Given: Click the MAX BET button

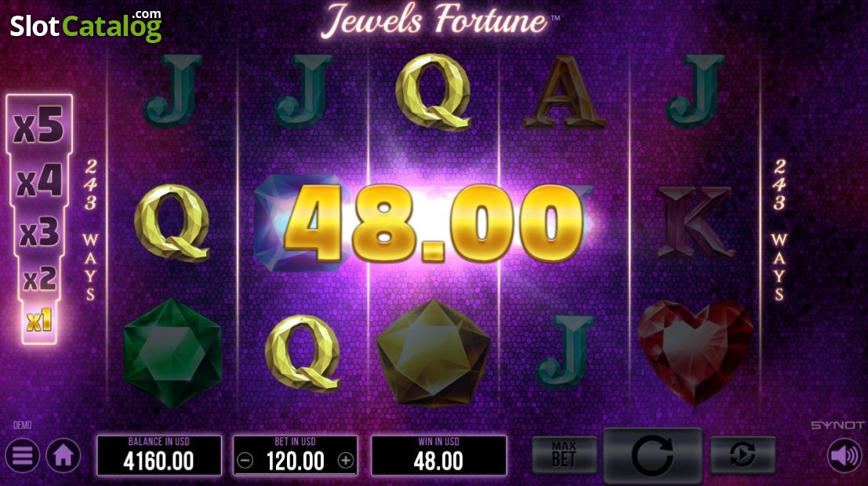Looking at the screenshot, I should tap(564, 455).
